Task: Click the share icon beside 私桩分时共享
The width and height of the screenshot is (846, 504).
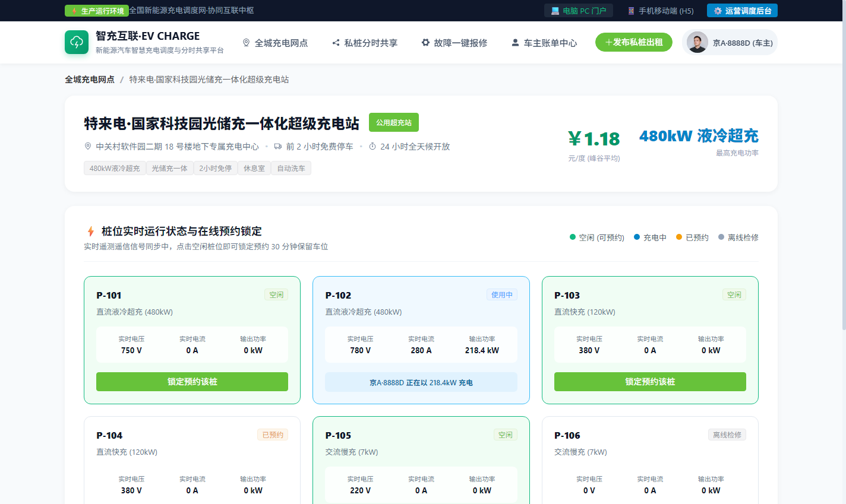Action: 336,43
